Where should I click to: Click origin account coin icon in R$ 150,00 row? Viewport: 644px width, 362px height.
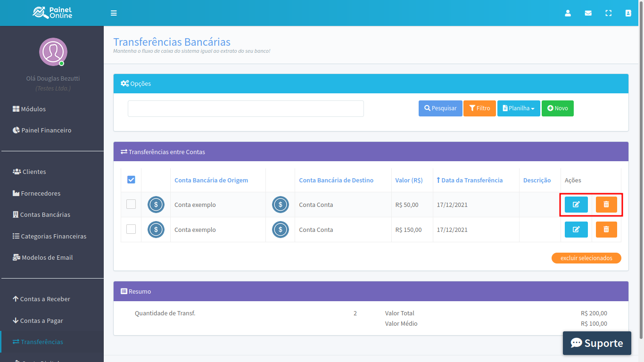coord(156,230)
